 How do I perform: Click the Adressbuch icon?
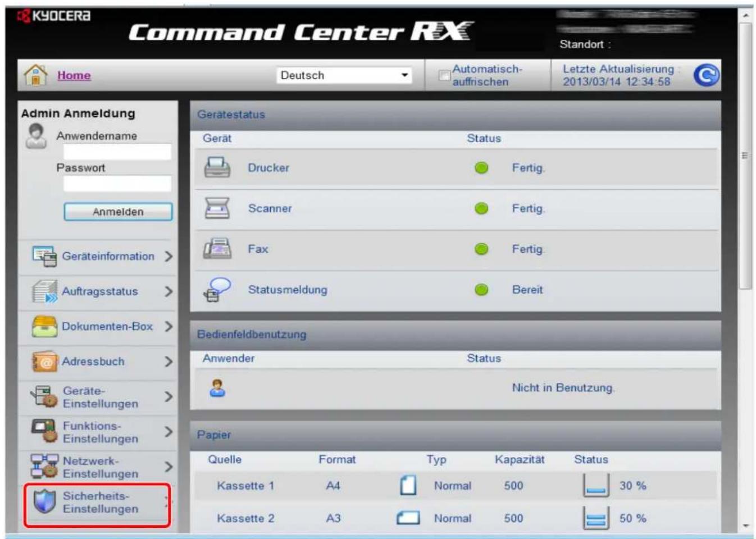44,362
